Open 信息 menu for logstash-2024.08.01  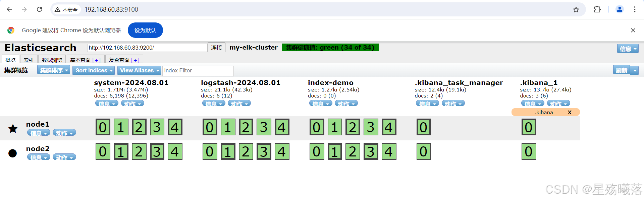coord(214,104)
